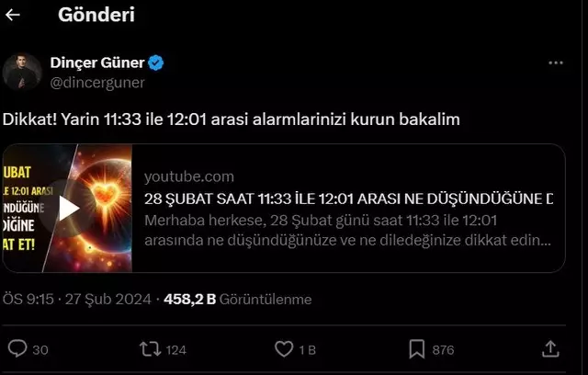Open the three-dot more options menu
The height and width of the screenshot is (375, 588).
pyautogui.click(x=555, y=62)
